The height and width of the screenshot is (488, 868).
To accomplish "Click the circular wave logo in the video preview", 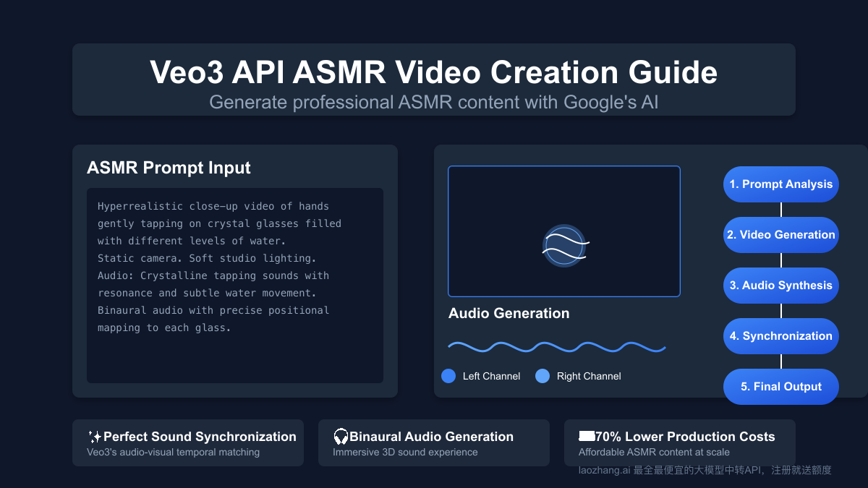I will point(564,246).
